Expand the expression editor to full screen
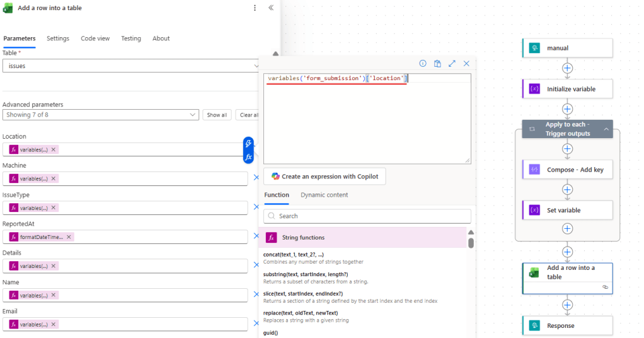 pos(452,64)
